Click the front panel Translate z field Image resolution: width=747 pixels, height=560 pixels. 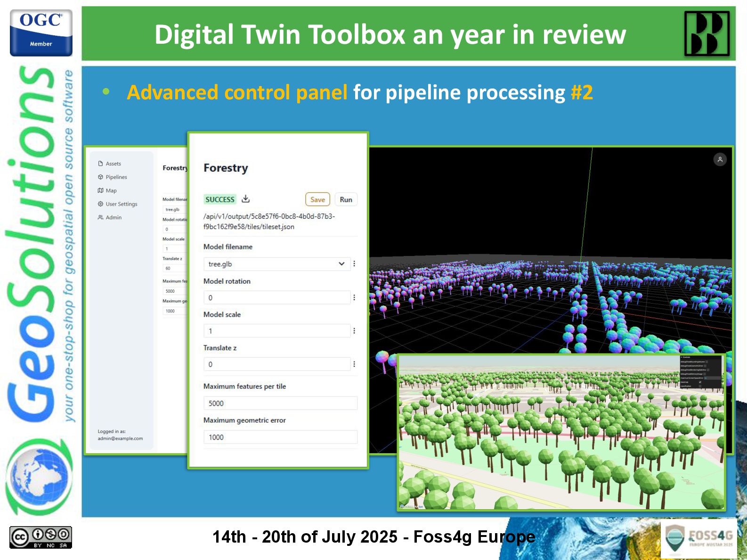tap(277, 364)
